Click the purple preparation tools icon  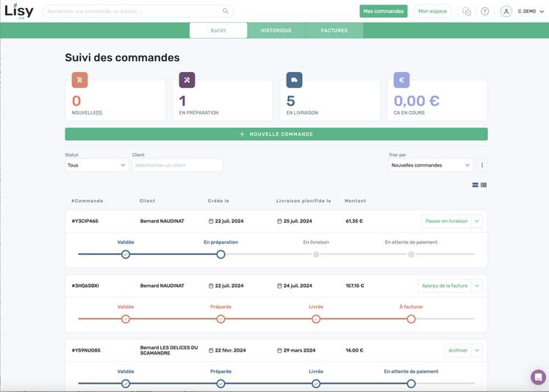[187, 80]
